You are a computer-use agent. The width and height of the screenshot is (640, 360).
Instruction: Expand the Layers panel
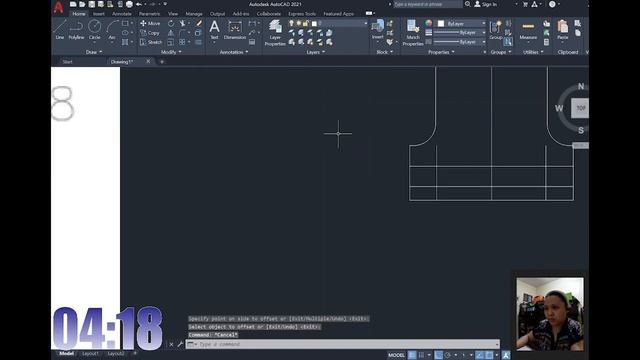316,52
